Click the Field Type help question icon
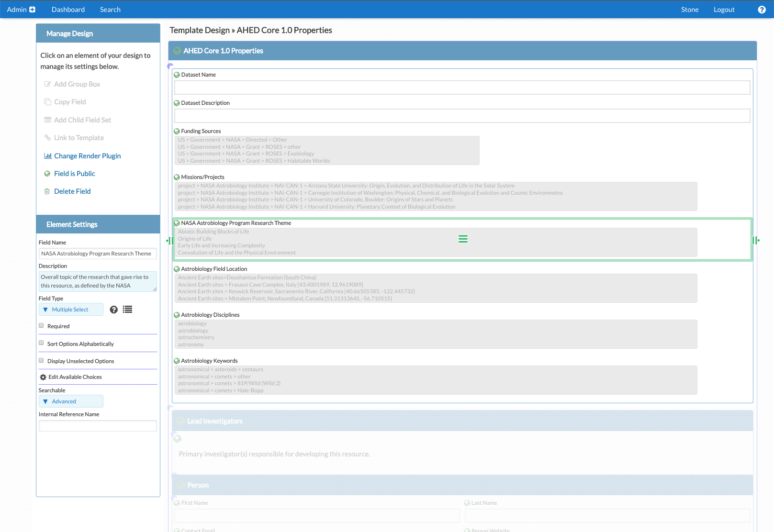 pyautogui.click(x=113, y=310)
